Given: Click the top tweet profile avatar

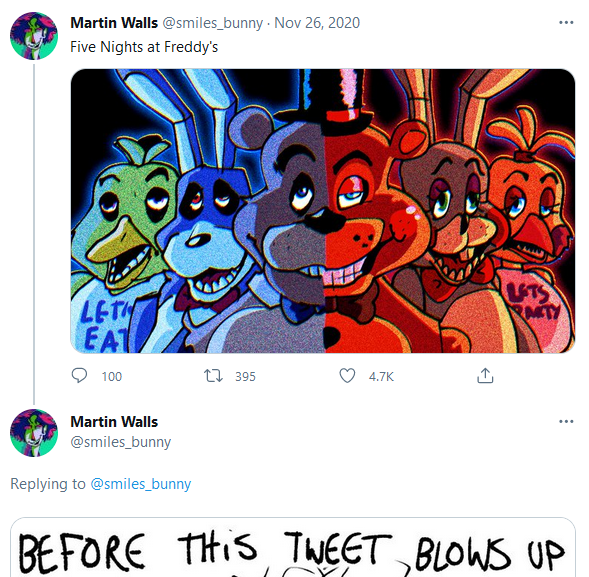Looking at the screenshot, I should coord(34,36).
